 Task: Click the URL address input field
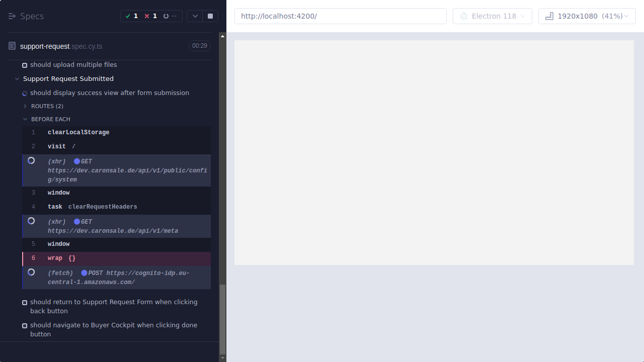(x=341, y=16)
